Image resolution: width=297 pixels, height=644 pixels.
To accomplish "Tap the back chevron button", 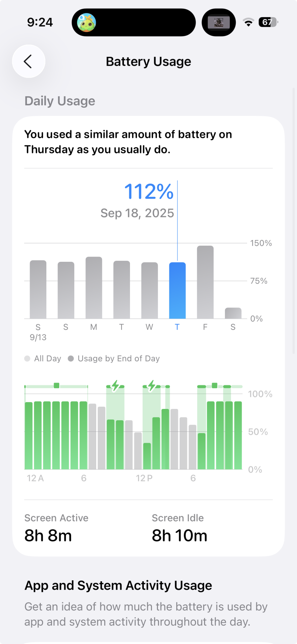I will coord(28,61).
